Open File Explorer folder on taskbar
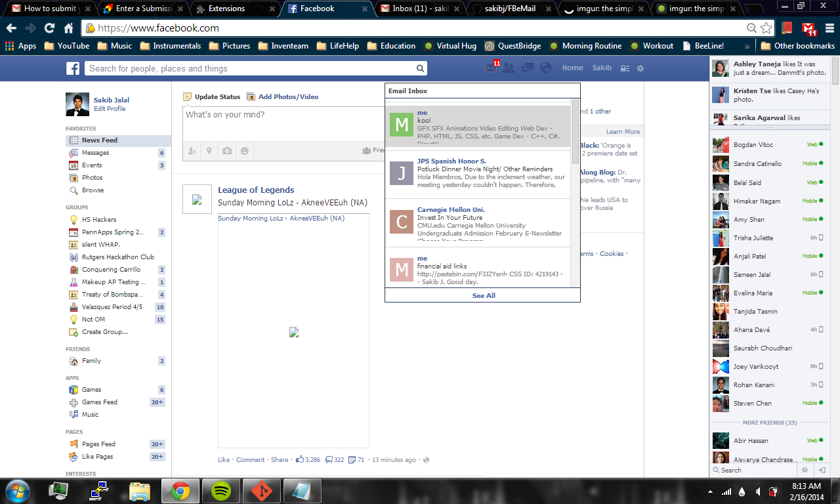Screen dimensions: 840x504 tap(140, 490)
